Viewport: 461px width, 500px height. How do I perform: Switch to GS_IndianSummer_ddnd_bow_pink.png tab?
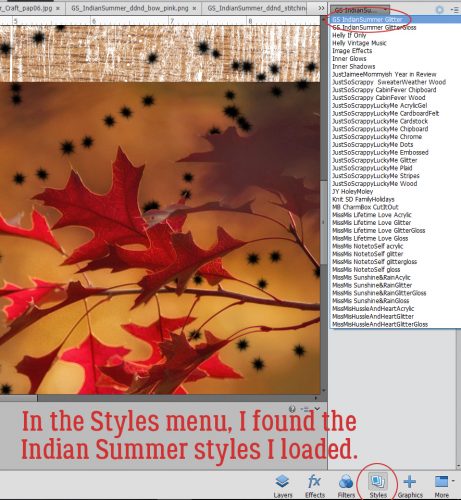130,8
